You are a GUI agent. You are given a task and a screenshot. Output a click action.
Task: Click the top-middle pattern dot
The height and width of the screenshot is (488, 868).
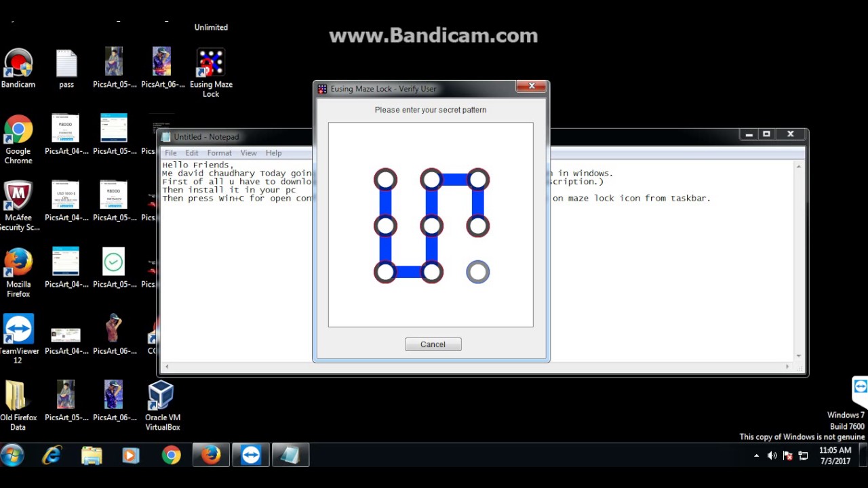click(431, 180)
